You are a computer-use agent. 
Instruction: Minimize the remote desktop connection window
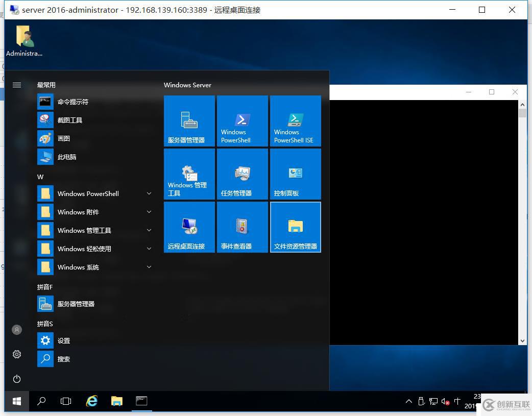pos(452,10)
